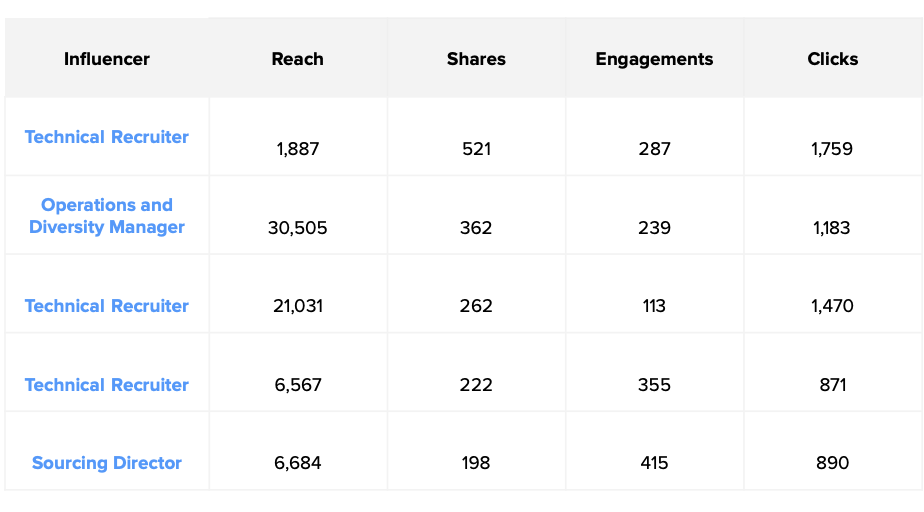Select the Shares column header
Screen dimensions: 924x512
476,59
